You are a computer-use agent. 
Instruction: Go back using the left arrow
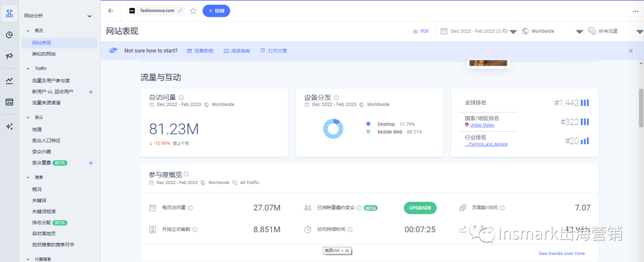[x=110, y=11]
